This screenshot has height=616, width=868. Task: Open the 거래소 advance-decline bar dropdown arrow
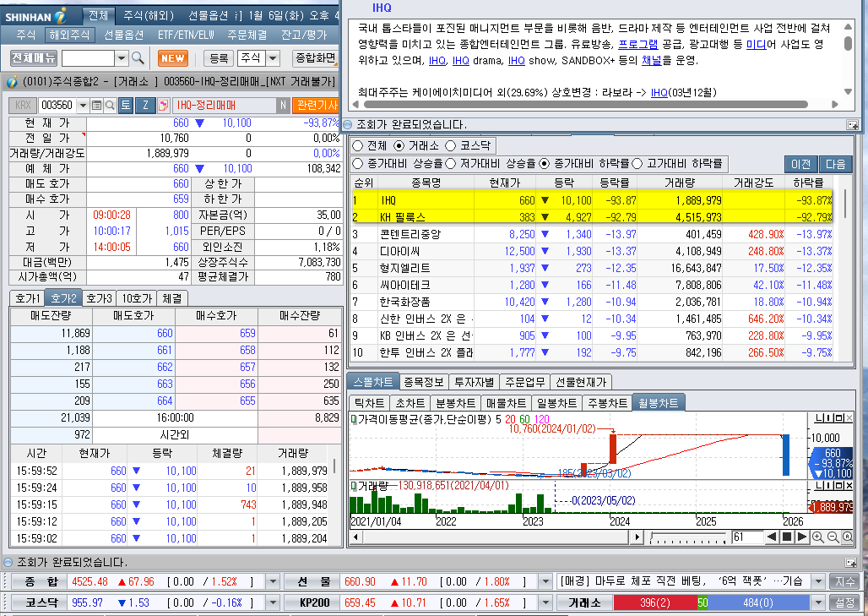click(x=818, y=602)
